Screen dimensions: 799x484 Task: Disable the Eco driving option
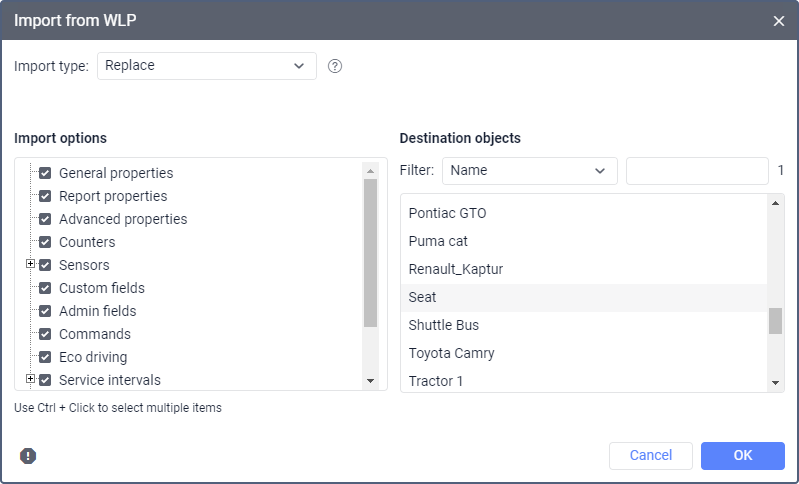[x=45, y=357]
